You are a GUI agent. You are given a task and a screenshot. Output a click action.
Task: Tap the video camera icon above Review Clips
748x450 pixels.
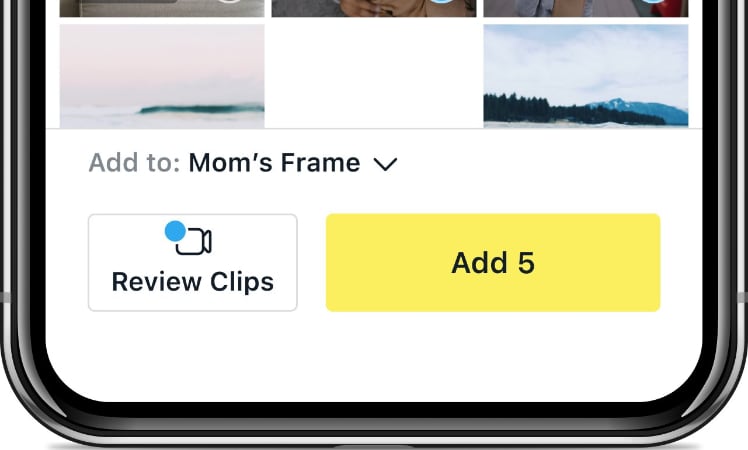point(196,242)
